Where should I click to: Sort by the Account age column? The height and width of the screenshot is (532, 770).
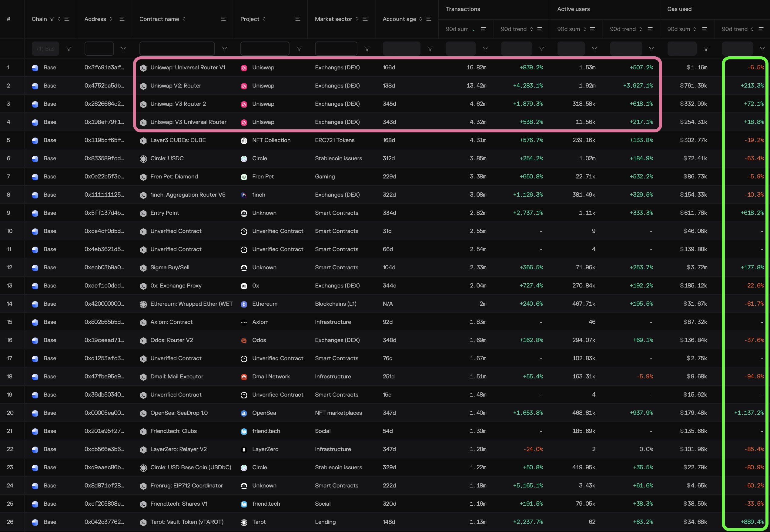pyautogui.click(x=420, y=19)
